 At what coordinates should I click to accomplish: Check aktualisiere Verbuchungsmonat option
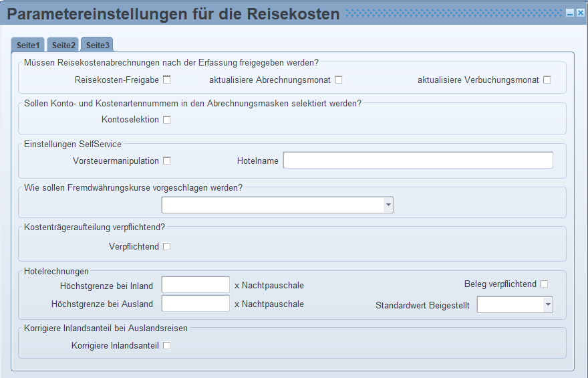point(547,80)
